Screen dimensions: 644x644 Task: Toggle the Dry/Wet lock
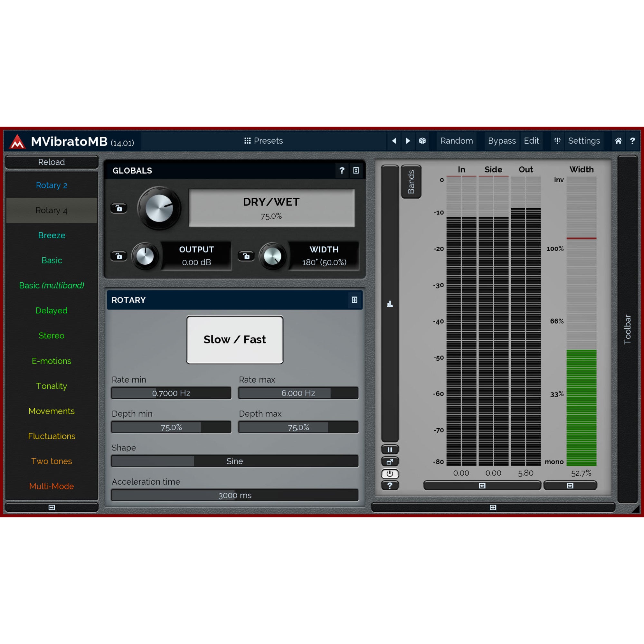click(119, 208)
